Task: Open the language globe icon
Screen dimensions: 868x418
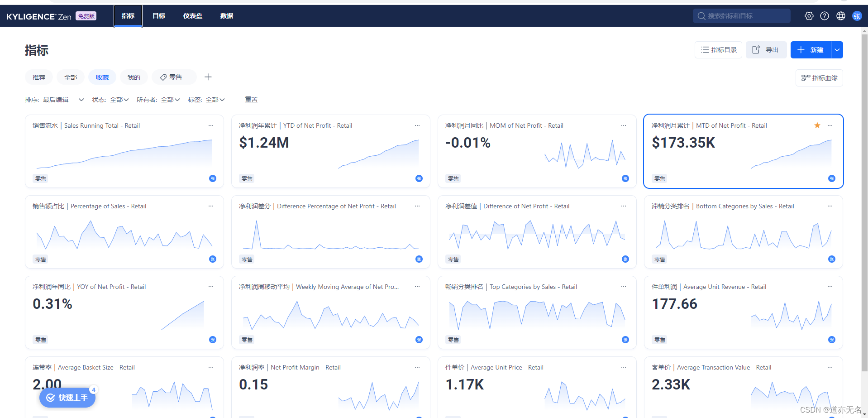Action: point(841,16)
